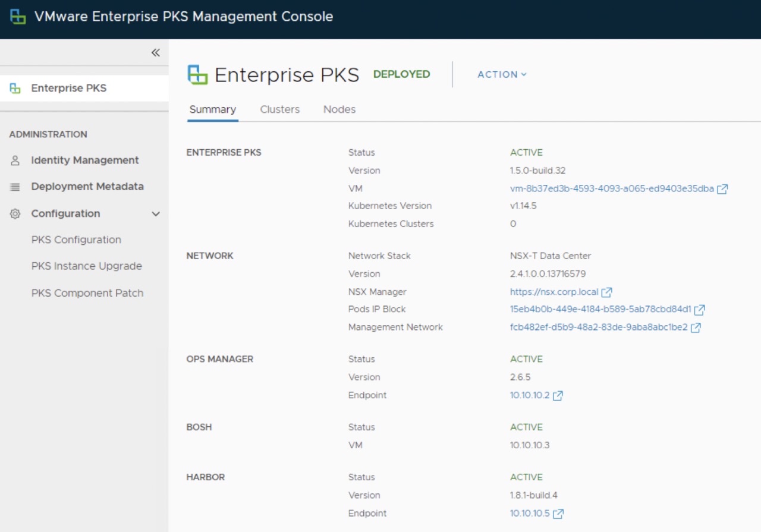Click the ADMINISTRATION sidebar heading
The height and width of the screenshot is (532, 761).
pyautogui.click(x=48, y=134)
